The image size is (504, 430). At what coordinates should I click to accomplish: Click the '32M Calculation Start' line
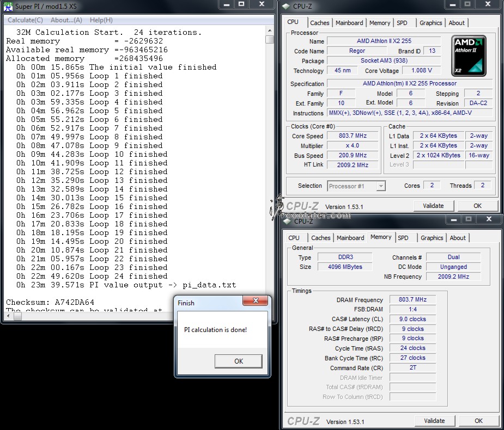pyautogui.click(x=109, y=33)
